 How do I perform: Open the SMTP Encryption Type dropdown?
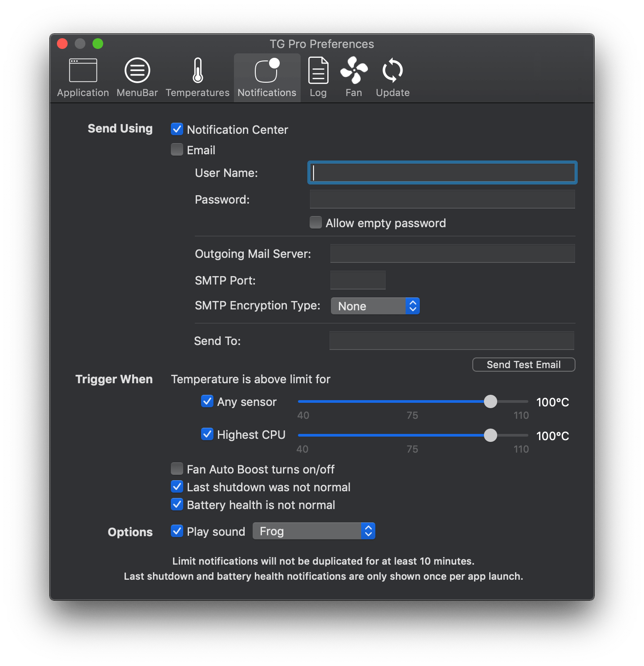click(375, 306)
